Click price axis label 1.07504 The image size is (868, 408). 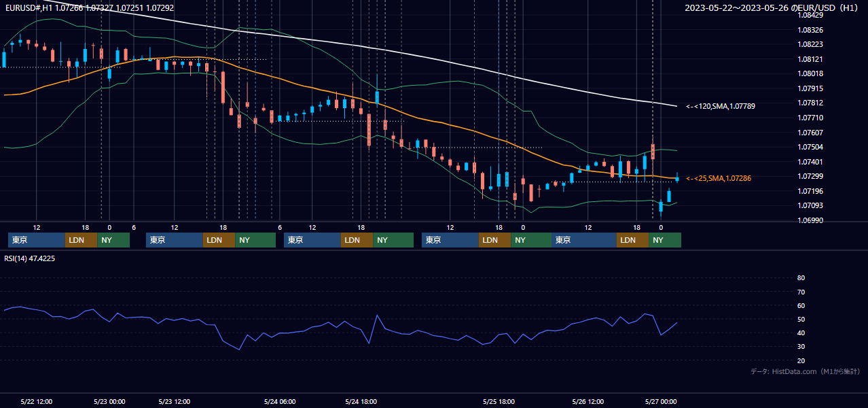[810, 147]
